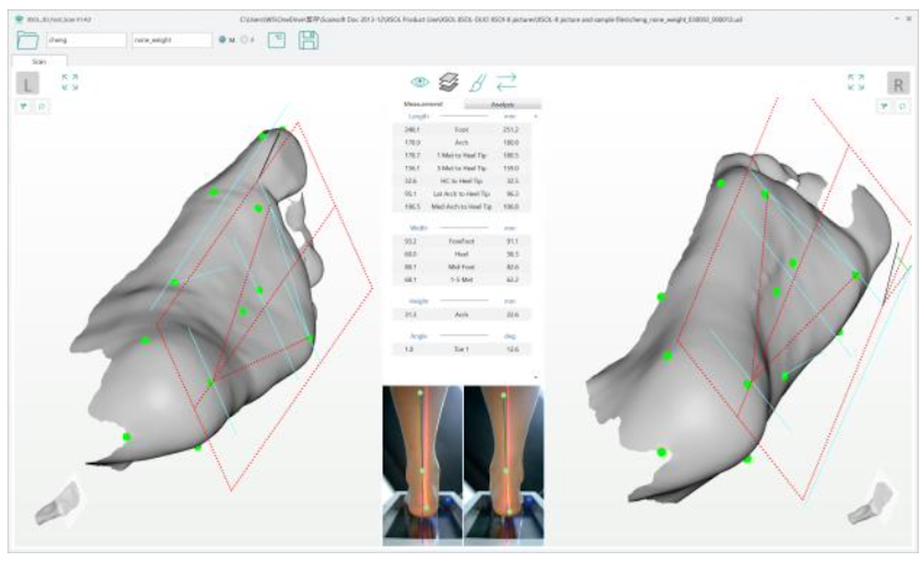This screenshot has width=924, height=562.
Task: Click the swap arrows icon
Action: click(506, 82)
